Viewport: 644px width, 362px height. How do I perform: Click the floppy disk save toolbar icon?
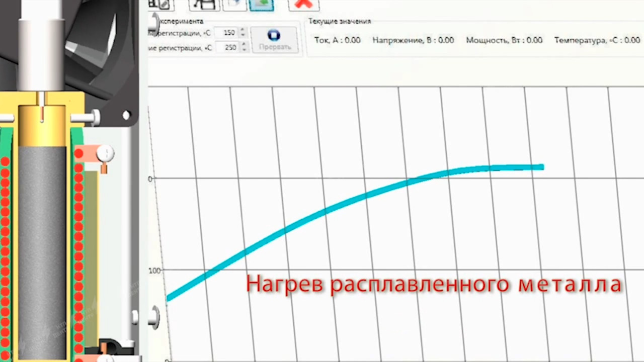(204, 4)
